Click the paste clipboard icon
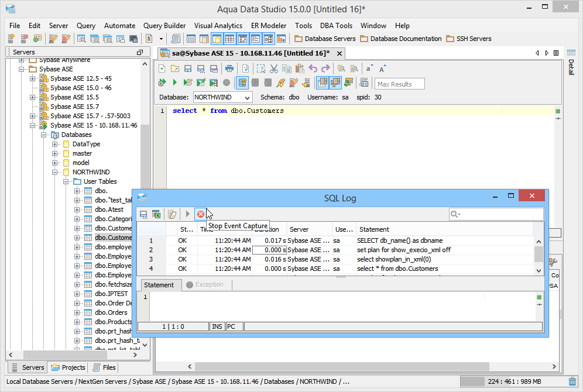 coord(300,68)
